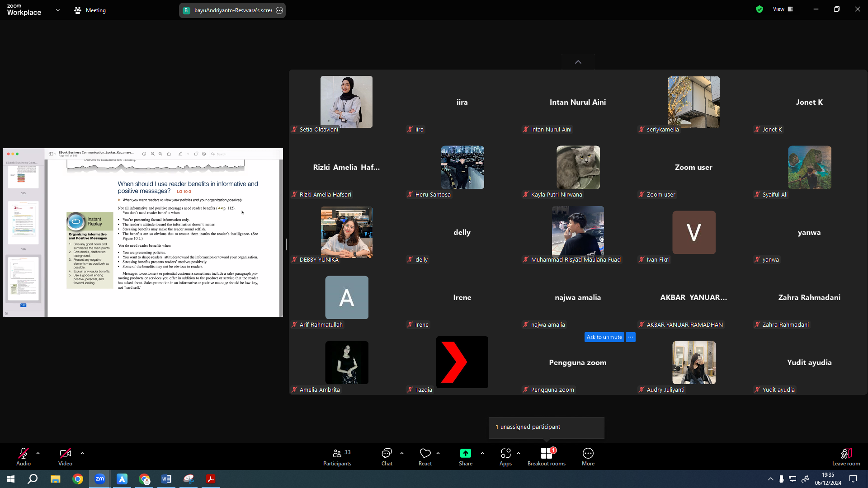This screenshot has height=488, width=868.
Task: Expand the chat options arrow
Action: (x=402, y=453)
